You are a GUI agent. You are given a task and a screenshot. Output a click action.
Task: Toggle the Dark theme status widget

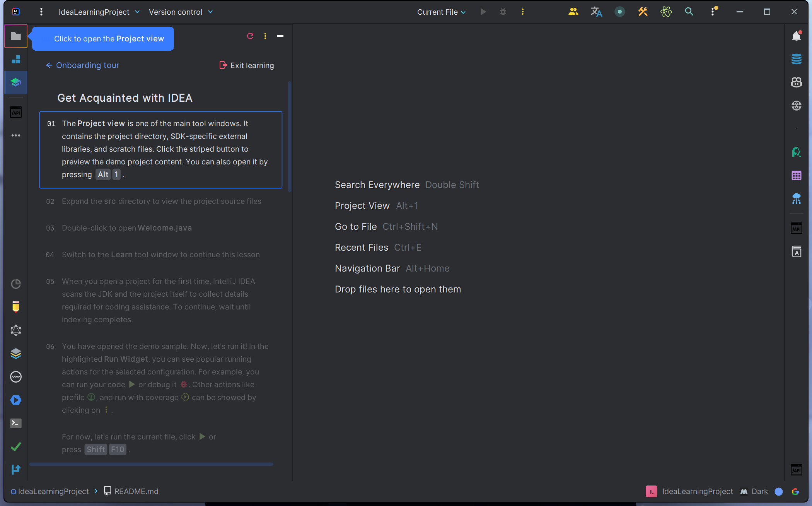click(x=754, y=491)
